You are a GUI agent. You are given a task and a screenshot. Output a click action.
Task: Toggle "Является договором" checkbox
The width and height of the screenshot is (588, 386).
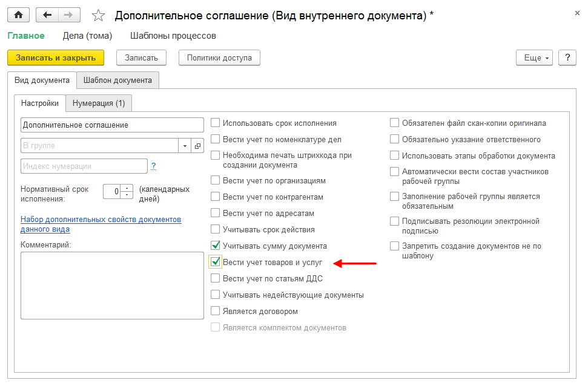215,311
